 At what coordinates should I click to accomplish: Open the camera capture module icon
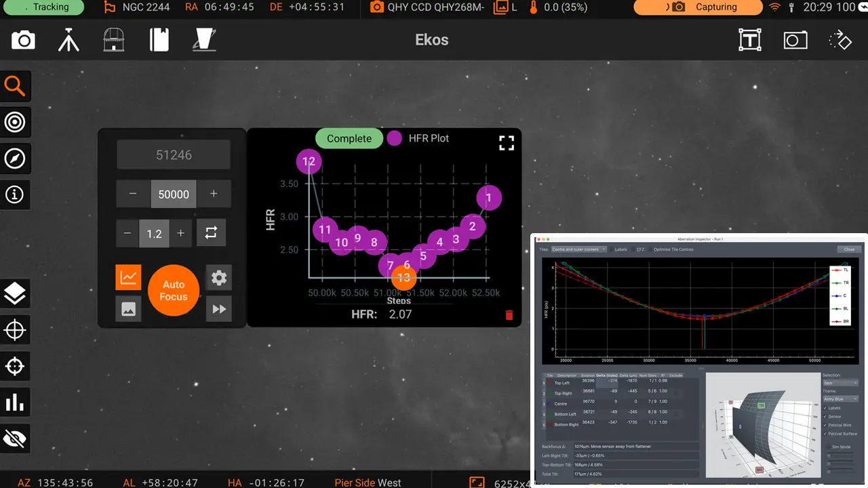(23, 40)
